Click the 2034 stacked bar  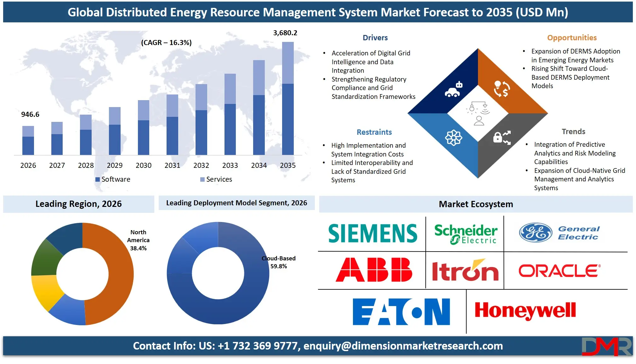click(x=259, y=107)
